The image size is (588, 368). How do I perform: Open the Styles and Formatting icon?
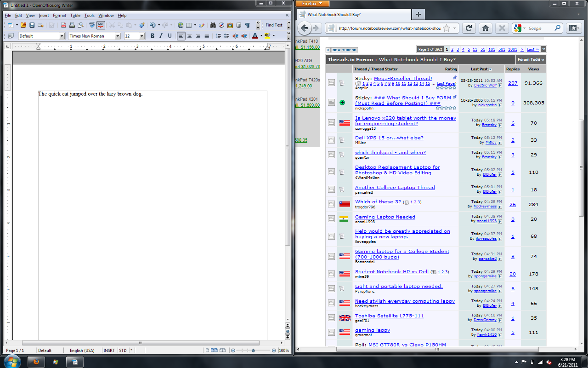(x=11, y=36)
